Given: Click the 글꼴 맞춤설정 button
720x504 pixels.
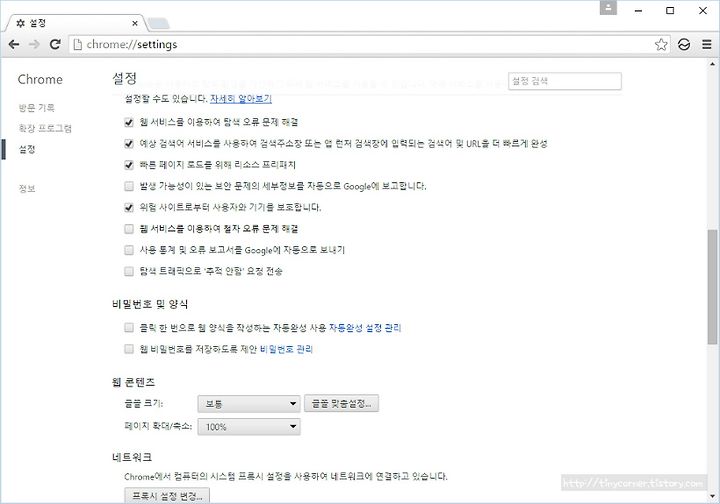Looking at the screenshot, I should point(341,403).
